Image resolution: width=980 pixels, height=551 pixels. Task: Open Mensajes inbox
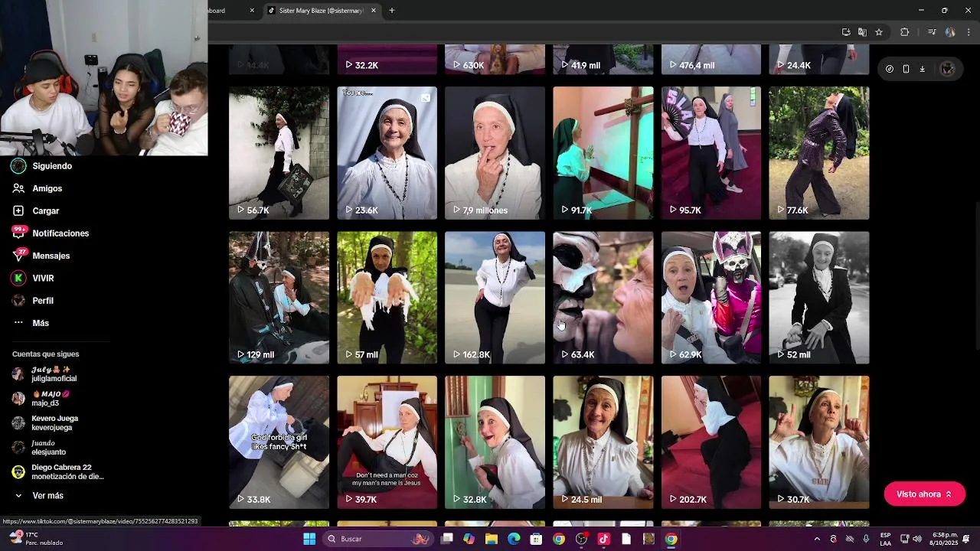(x=41, y=256)
